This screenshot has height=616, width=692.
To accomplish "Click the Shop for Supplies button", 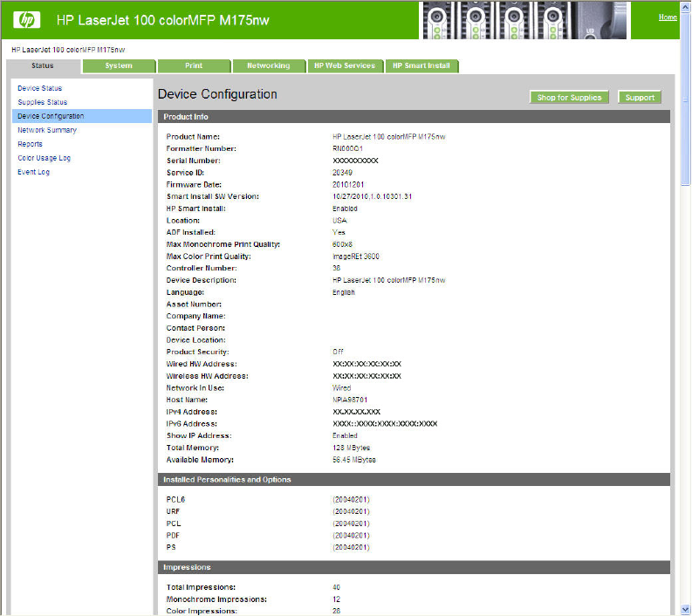I will point(569,98).
